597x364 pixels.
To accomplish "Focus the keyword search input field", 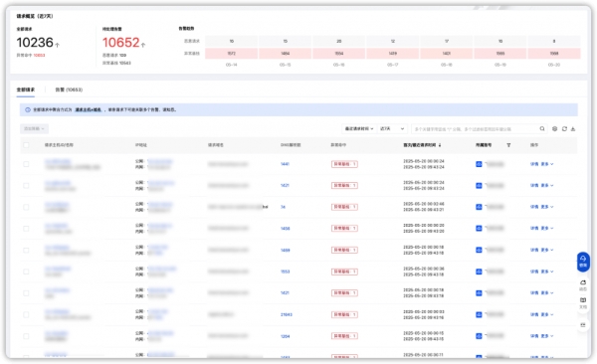I will pyautogui.click(x=475, y=129).
